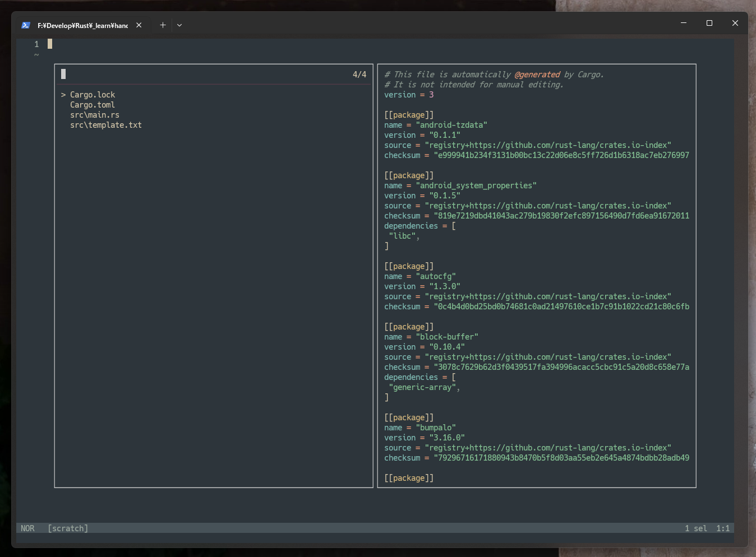Open the new tab dropdown chevron
This screenshot has height=557, width=756.
point(179,25)
